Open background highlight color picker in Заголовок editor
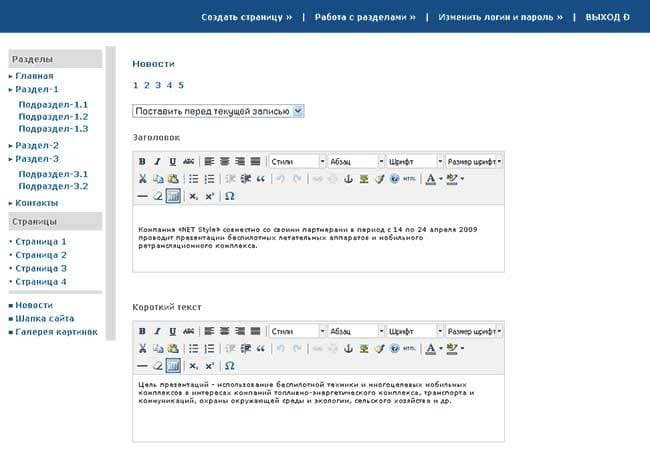This screenshot has height=452, width=650. point(455,179)
